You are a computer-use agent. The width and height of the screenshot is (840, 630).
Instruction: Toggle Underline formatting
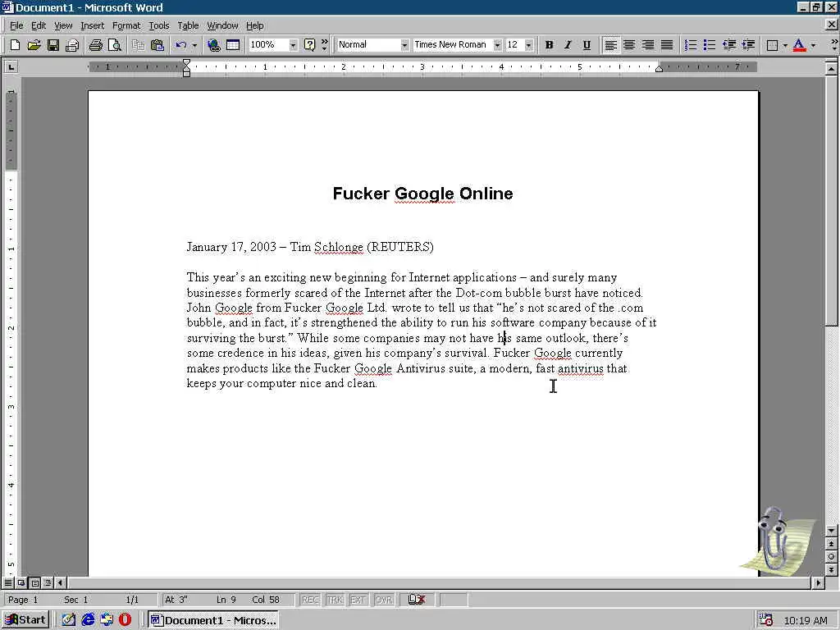click(x=587, y=45)
